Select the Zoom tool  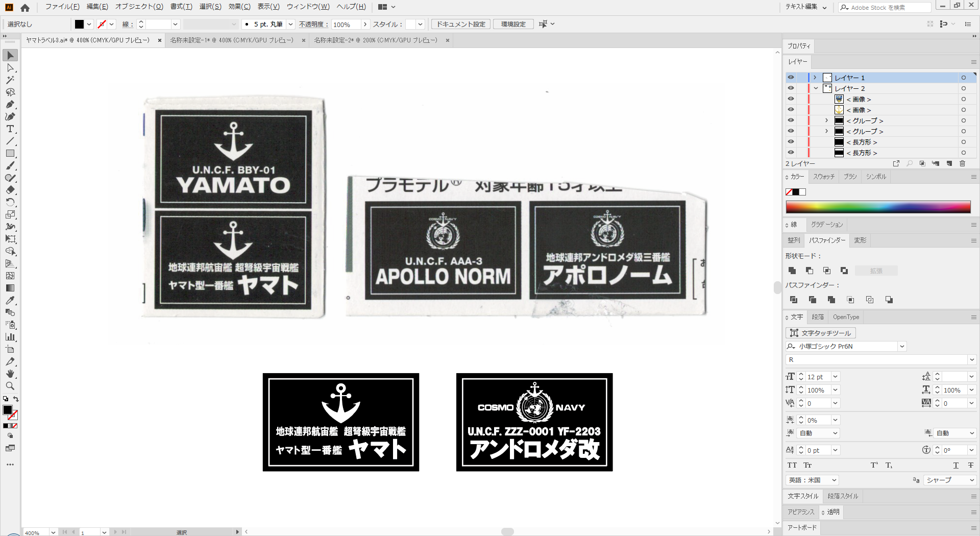pyautogui.click(x=10, y=386)
